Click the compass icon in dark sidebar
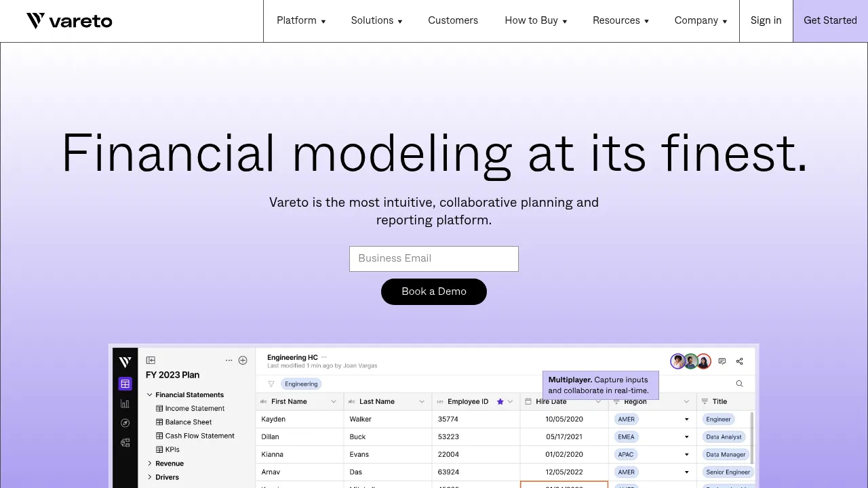The image size is (868, 488). click(x=125, y=423)
